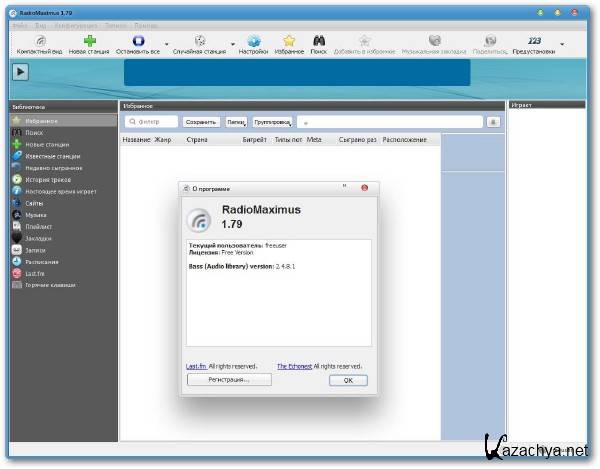Viewport: 600px width, 469px height.
Task: Select Last.fm in the library sidebar
Action: pyautogui.click(x=34, y=274)
